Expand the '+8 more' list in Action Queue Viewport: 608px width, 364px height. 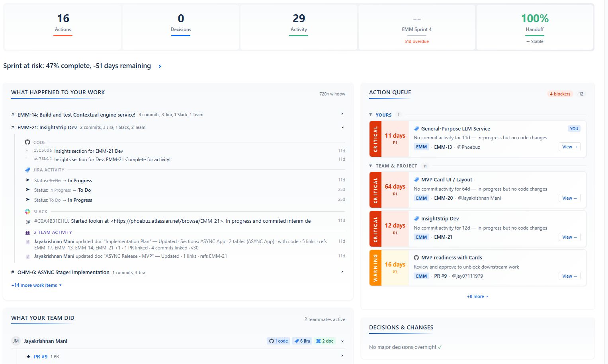[x=477, y=296]
